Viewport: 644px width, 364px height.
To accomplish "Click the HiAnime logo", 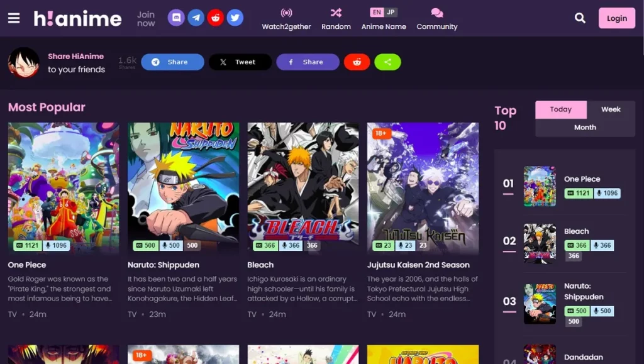I will pyautogui.click(x=77, y=18).
